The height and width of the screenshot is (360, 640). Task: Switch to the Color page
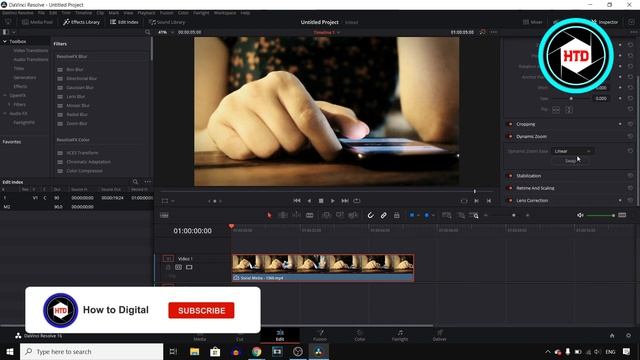point(360,335)
